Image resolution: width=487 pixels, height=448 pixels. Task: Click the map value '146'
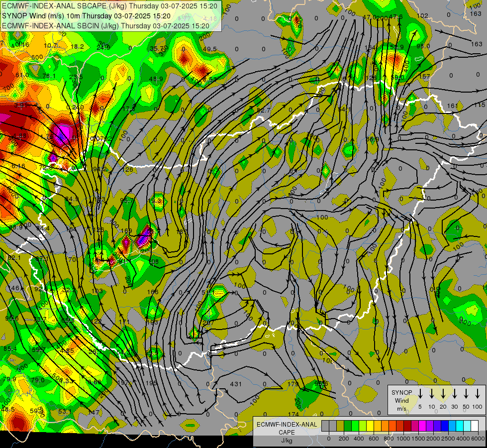click(14, 288)
